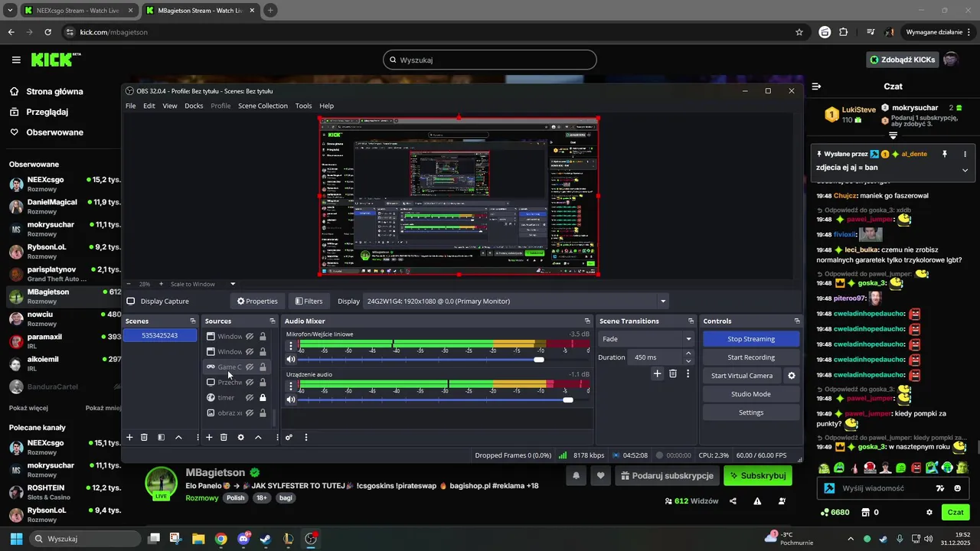This screenshot has width=980, height=551.
Task: Open source Filters button
Action: (x=309, y=302)
